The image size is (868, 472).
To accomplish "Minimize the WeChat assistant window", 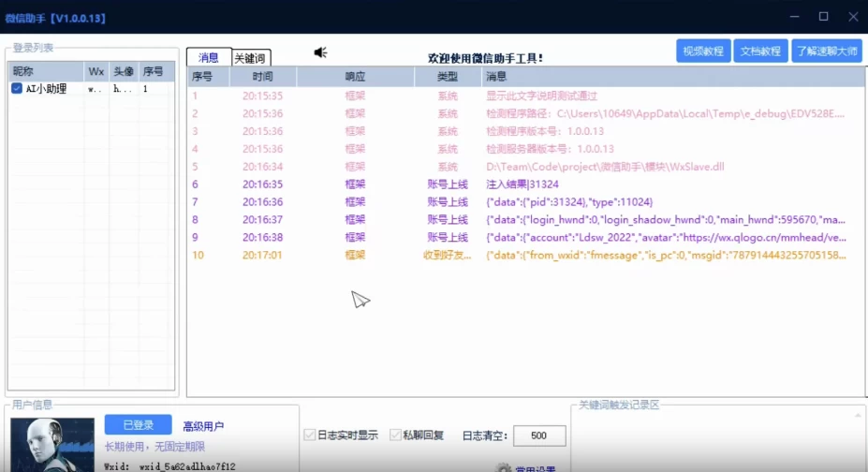I will point(794,16).
